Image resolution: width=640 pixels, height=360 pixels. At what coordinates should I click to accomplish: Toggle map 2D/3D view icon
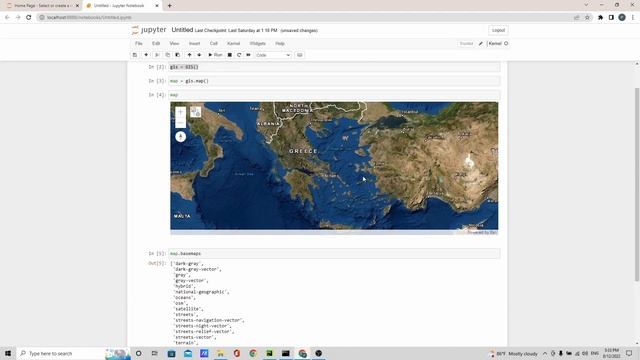[196, 112]
